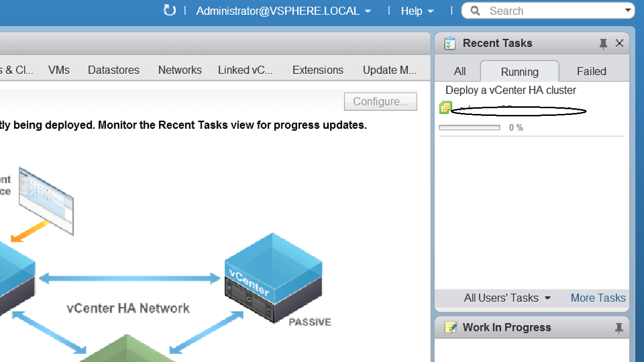Pin the Recent Tasks panel
The width and height of the screenshot is (644, 362).
coord(603,44)
